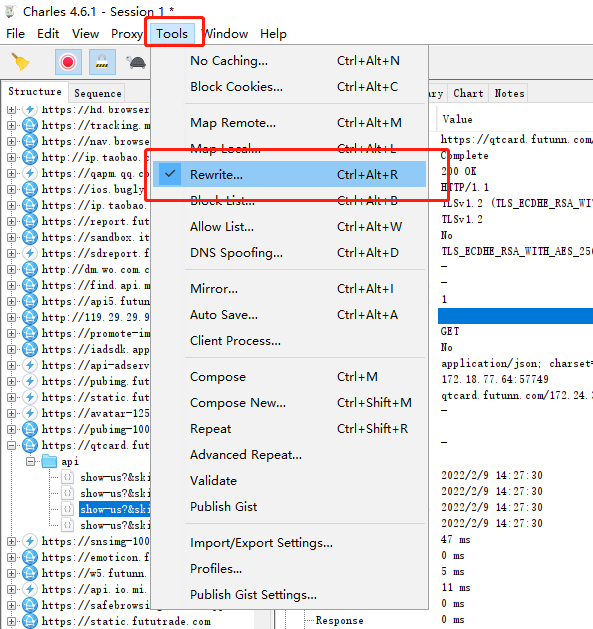Click globe icon of https://api5.futun host
Viewport: 593px width, 629px height.
point(30,301)
